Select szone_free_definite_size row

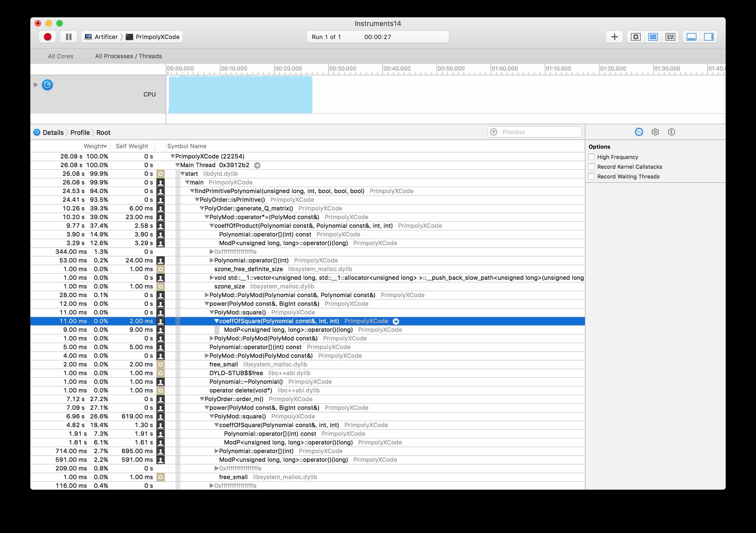click(x=308, y=269)
